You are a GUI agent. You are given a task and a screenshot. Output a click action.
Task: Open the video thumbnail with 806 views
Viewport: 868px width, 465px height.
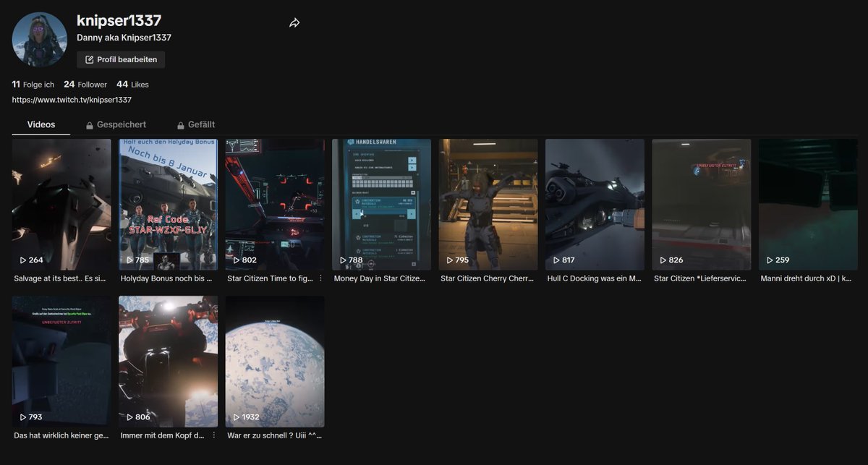[x=168, y=362]
